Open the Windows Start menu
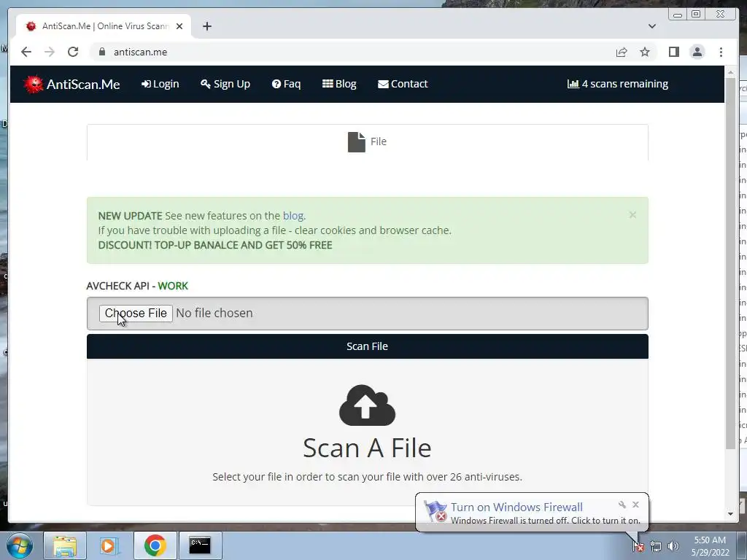Image resolution: width=747 pixels, height=560 pixels. 20,545
